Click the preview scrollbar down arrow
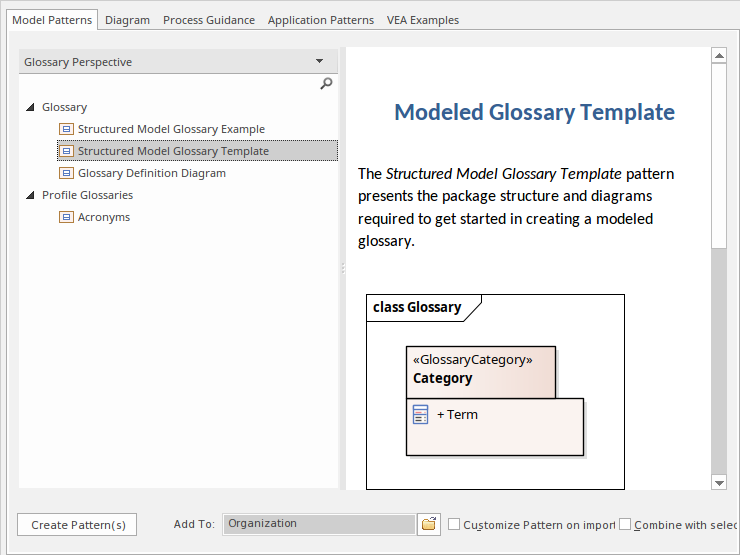Viewport: 740px width, 555px height. (x=719, y=482)
